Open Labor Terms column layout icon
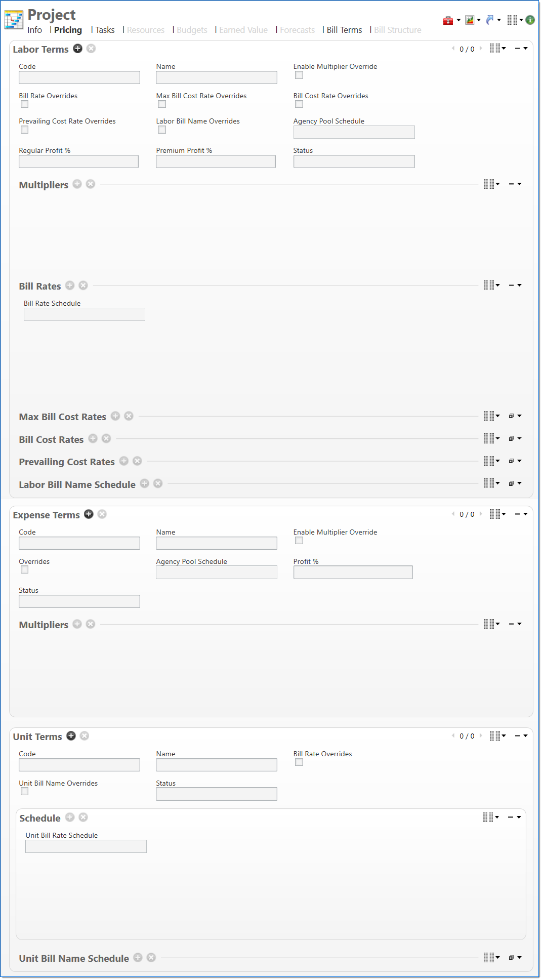 pos(495,49)
